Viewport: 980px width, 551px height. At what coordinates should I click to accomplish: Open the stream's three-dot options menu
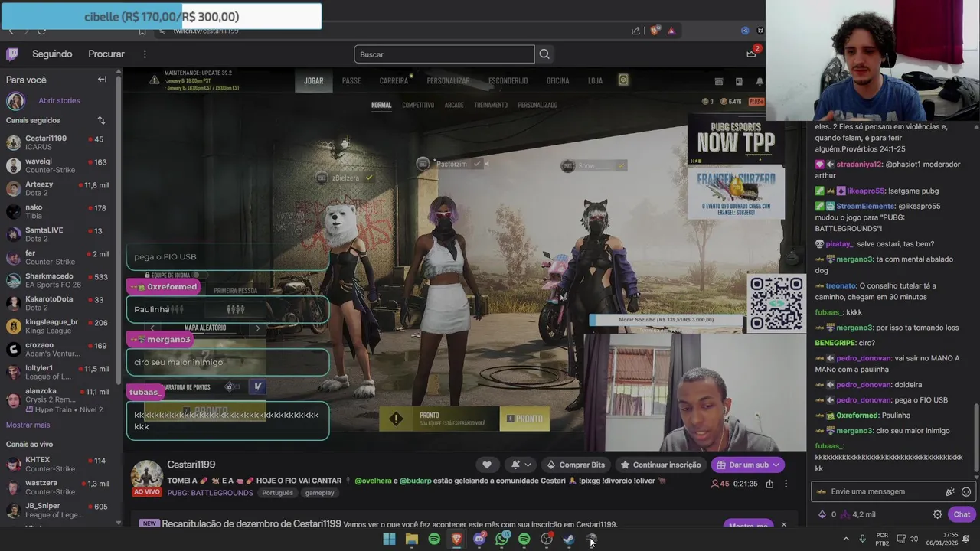tap(786, 484)
